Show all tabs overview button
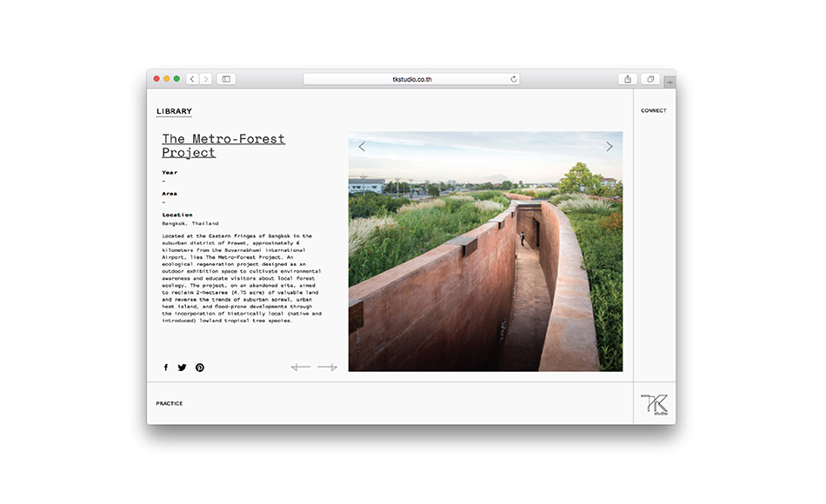The image size is (826, 504). click(650, 79)
